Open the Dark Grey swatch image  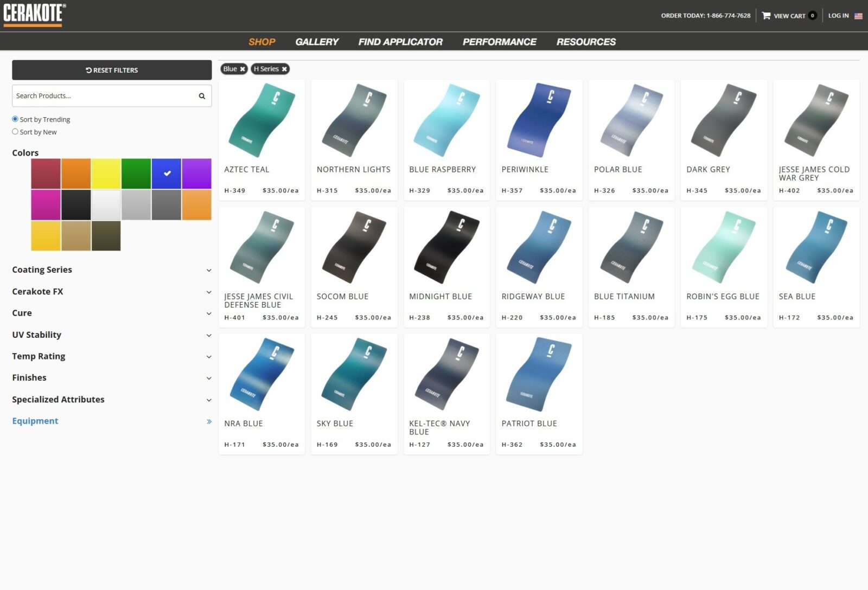(724, 120)
